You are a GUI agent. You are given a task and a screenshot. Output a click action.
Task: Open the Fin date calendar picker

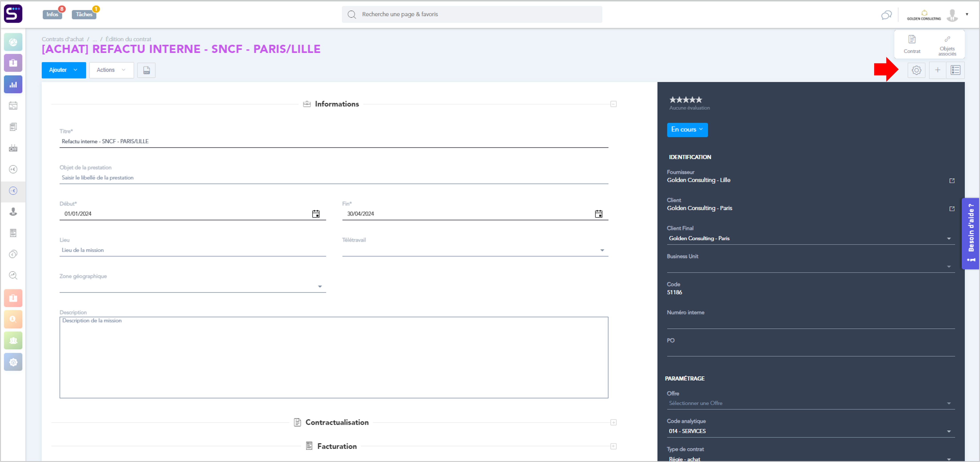598,214
